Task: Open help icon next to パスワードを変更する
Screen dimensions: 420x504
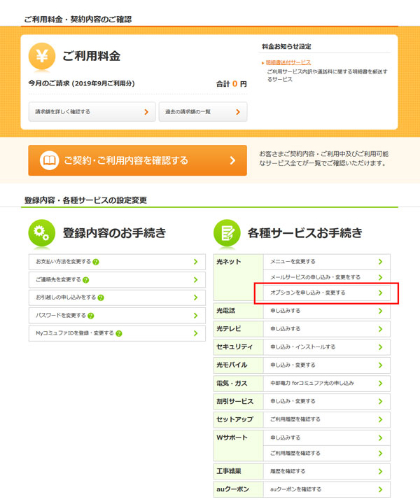Action: pos(90,316)
